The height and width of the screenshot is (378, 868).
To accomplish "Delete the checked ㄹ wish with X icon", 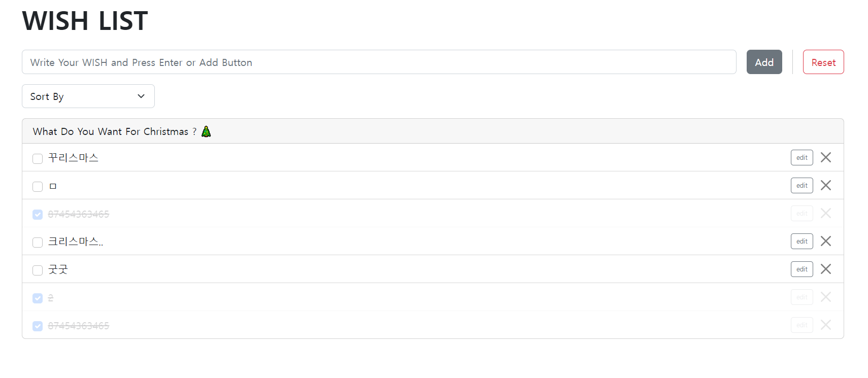I will tap(826, 297).
